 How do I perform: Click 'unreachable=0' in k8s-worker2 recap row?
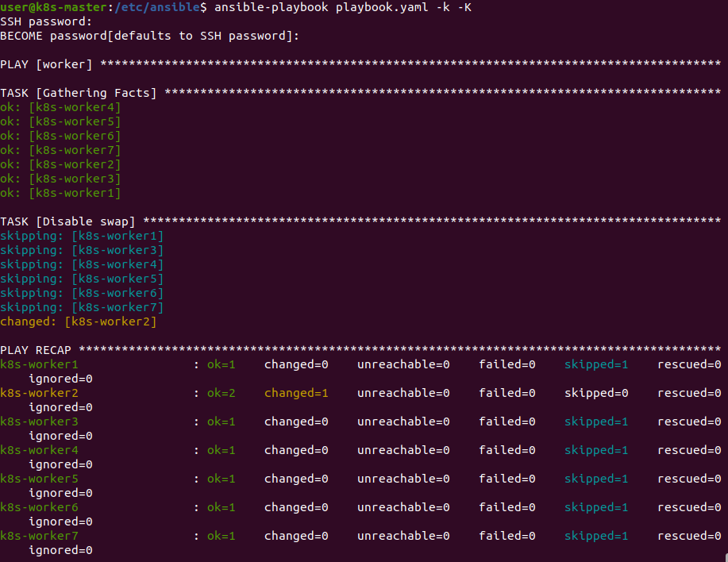pos(403,393)
